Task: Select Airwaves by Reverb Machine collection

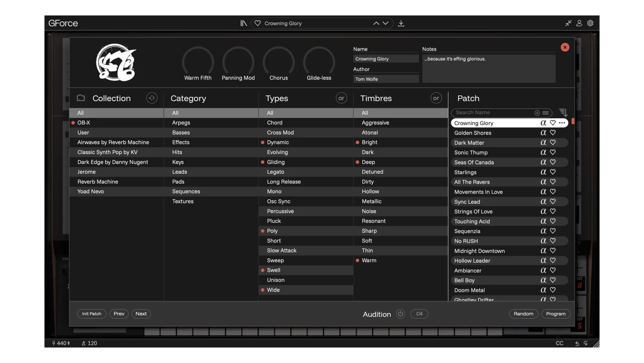Action: [x=117, y=142]
